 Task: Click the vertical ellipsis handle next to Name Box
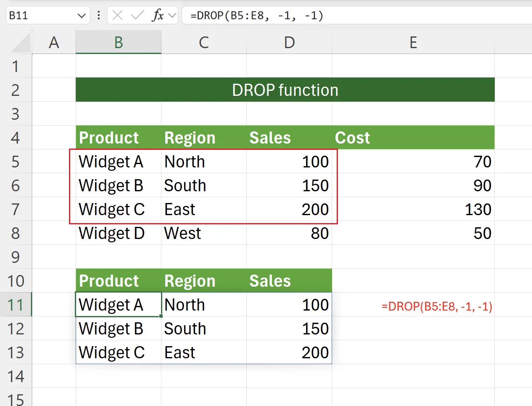[99, 15]
